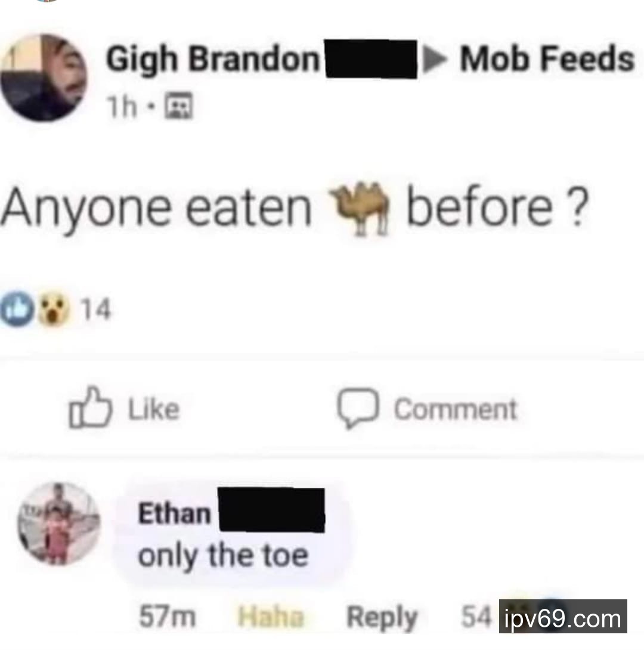Click the blue thumbs-up reaction icon

click(x=17, y=309)
